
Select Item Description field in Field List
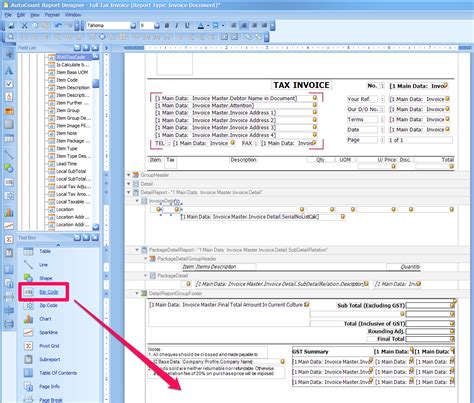point(73,88)
